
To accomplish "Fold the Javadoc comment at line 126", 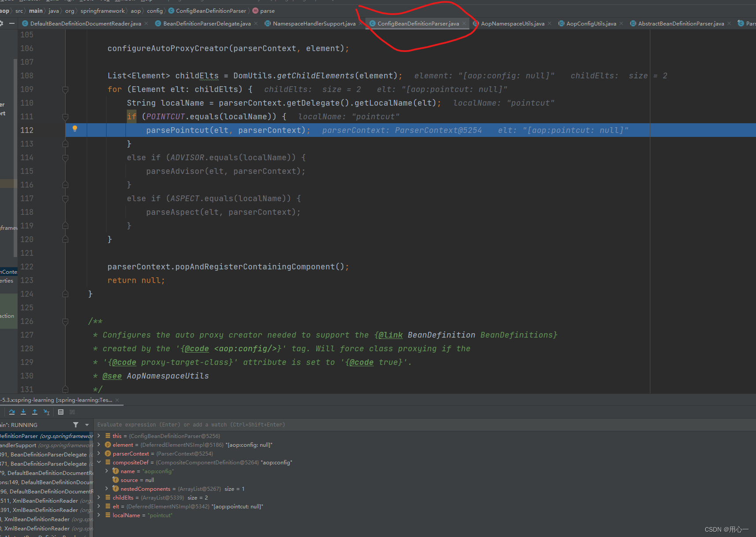I will pyautogui.click(x=65, y=321).
